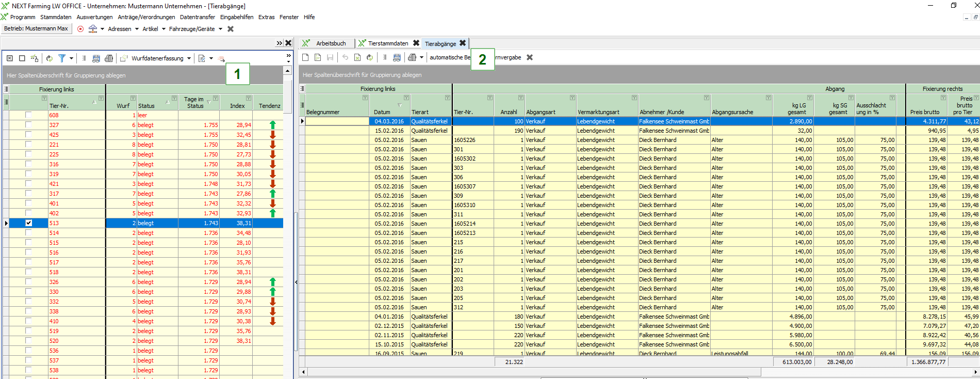Switch to the Tierstammdaten tab

[388, 43]
